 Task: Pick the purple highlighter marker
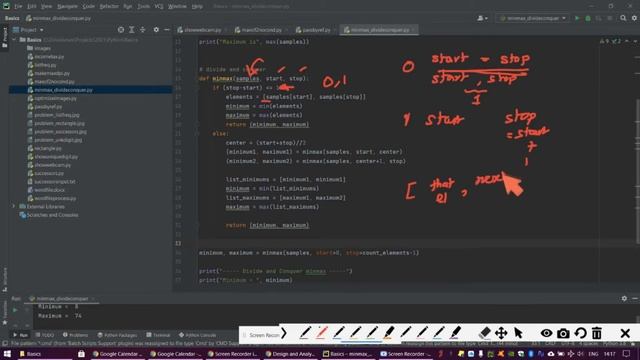coord(456,333)
